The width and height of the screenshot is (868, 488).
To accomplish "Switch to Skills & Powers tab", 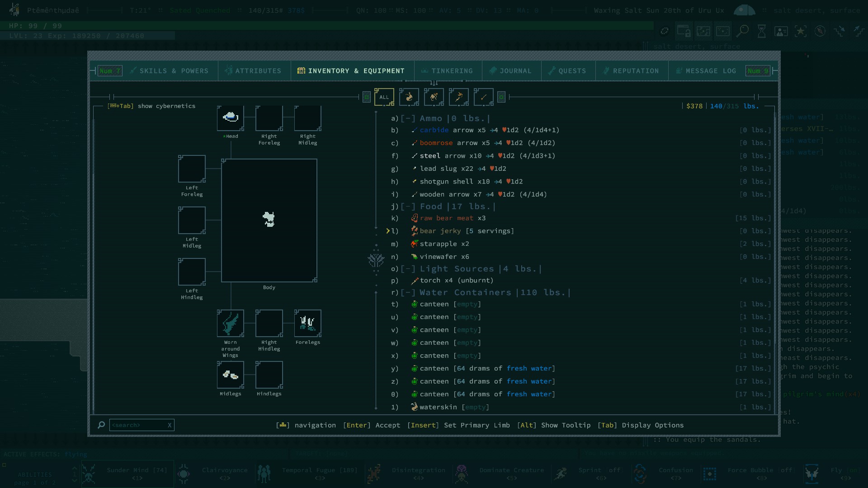I will [170, 71].
